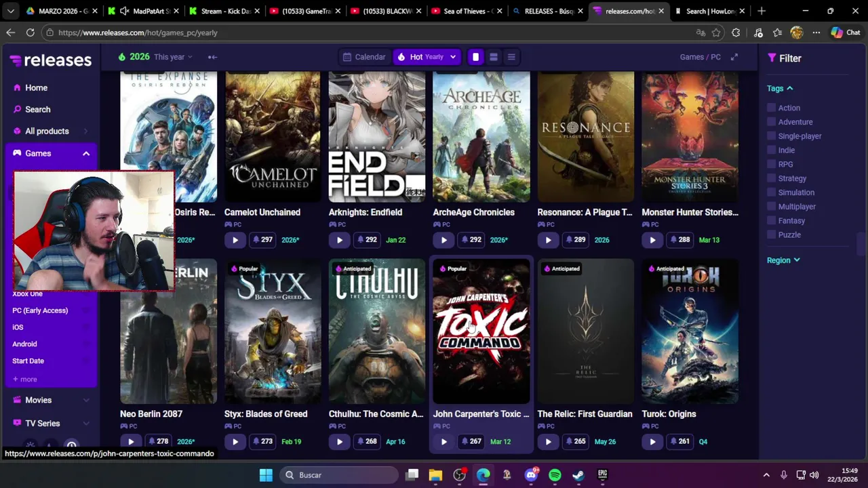Open the Hot Yearly dropdown
The width and height of the screenshot is (868, 488).
(x=427, y=57)
